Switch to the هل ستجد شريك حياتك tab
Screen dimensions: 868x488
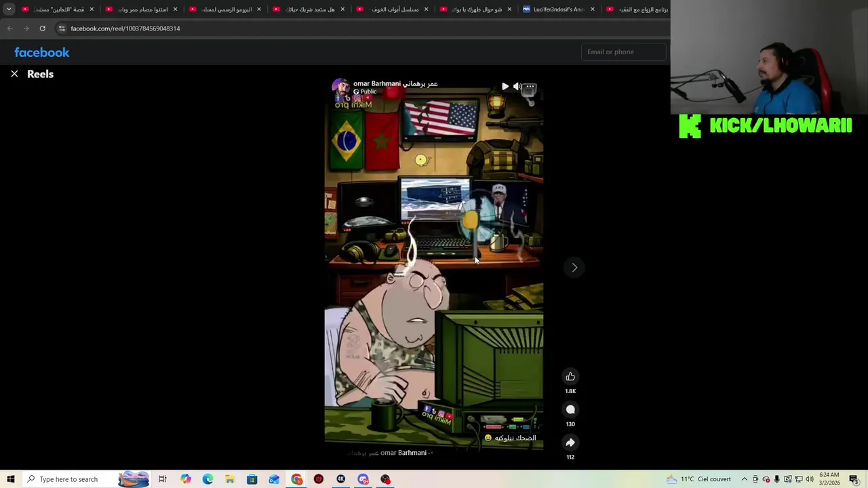[310, 9]
